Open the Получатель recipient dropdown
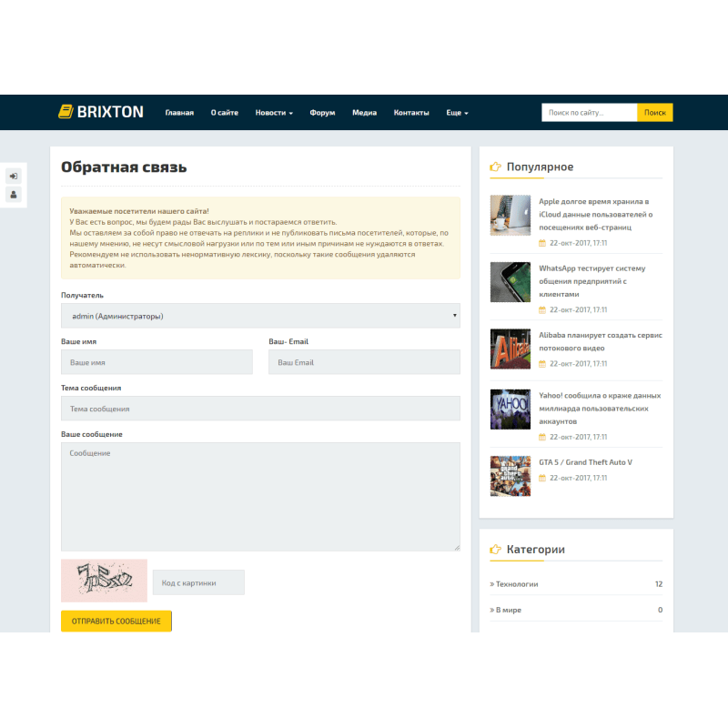 [258, 316]
